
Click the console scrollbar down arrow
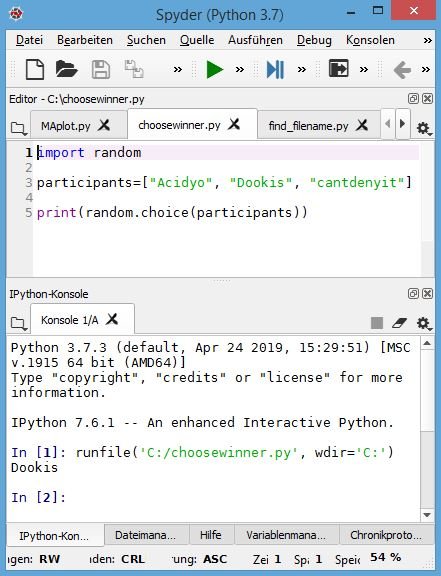point(427,515)
